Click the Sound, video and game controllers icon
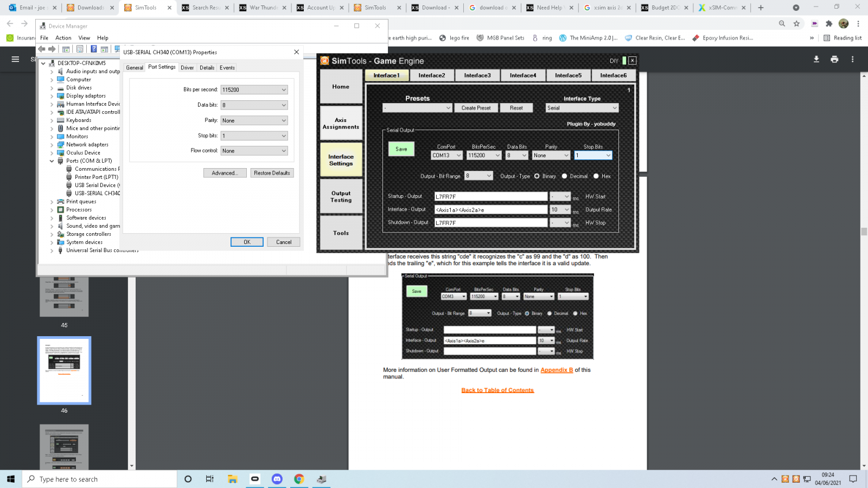Viewport: 868px width, 488px height. click(61, 226)
